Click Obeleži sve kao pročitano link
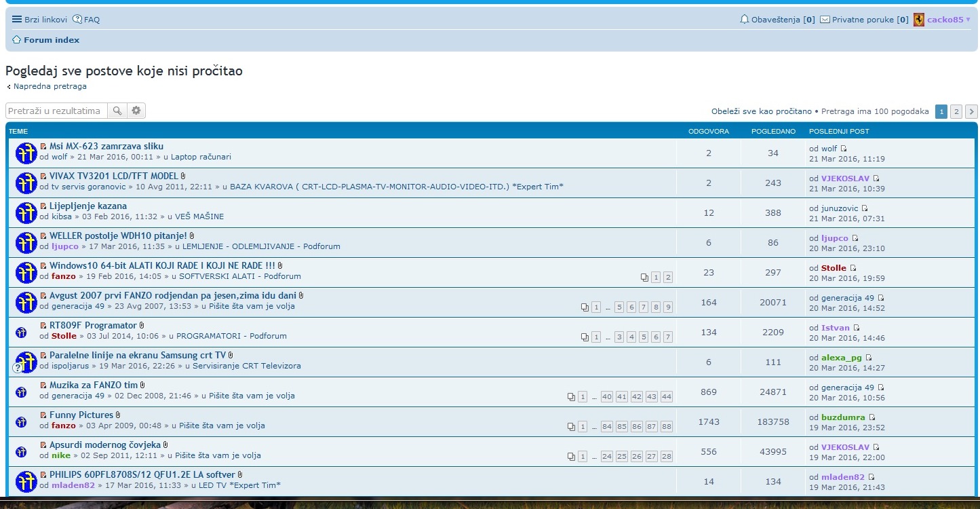 (x=761, y=111)
